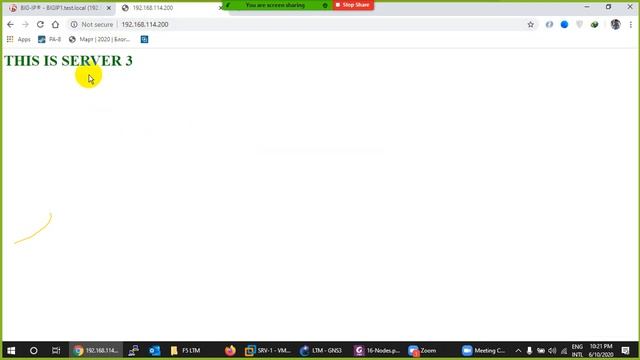The height and width of the screenshot is (360, 640).
Task: Open the Zoom Meeting Controls taskbar item
Action: (484, 350)
